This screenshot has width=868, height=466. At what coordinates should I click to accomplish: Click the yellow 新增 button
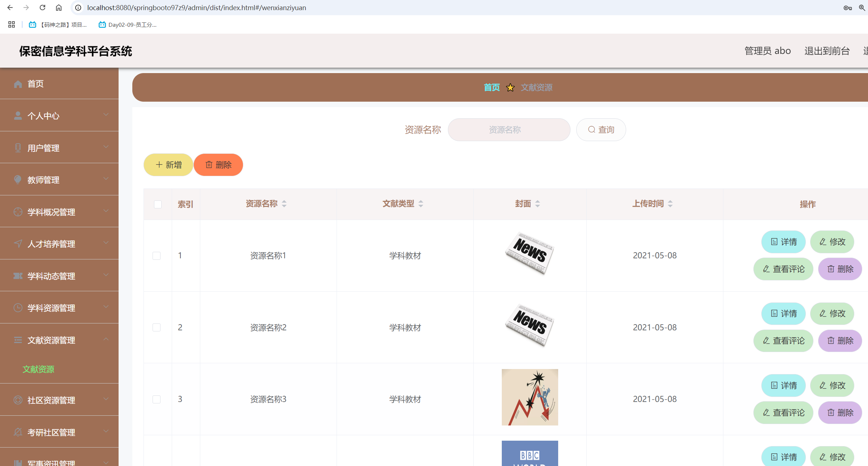coord(168,165)
